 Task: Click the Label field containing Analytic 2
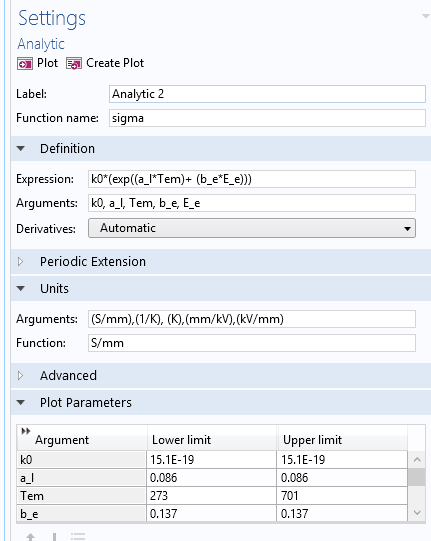click(x=267, y=94)
